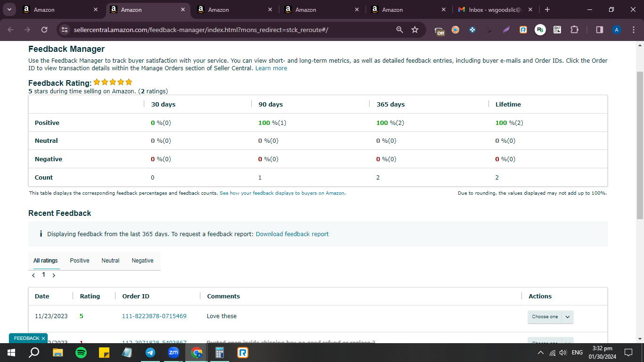Viewport: 644px width, 362px height.
Task: Click the date 11/23/2023 in feedback list
Action: click(x=51, y=316)
